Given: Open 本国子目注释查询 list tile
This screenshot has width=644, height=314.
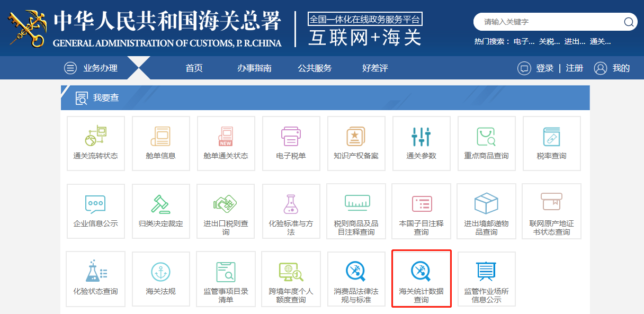Looking at the screenshot, I should [422, 211].
